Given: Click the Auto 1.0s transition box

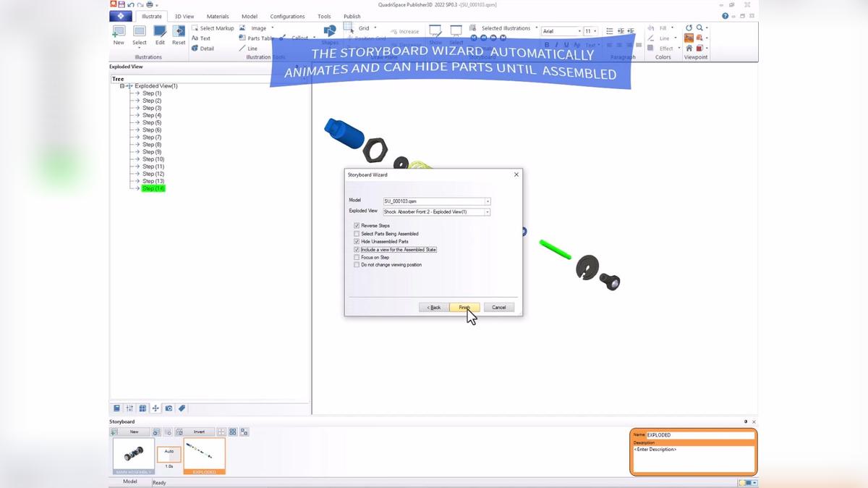Looking at the screenshot, I should pos(169,455).
